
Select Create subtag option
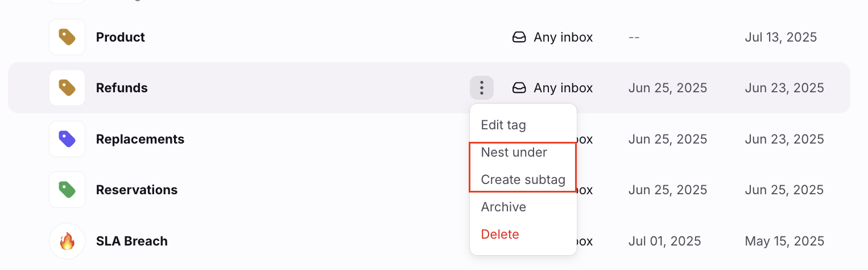523,180
